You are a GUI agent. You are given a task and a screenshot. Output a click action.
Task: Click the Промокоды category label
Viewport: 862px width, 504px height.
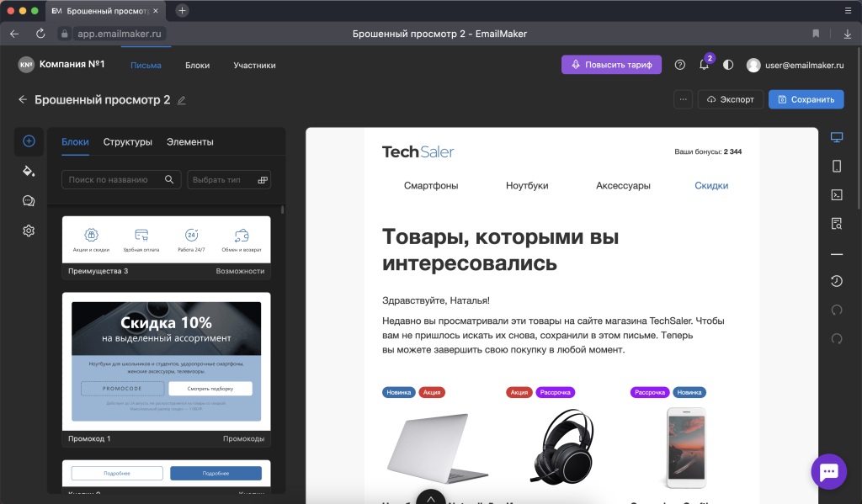(x=243, y=438)
